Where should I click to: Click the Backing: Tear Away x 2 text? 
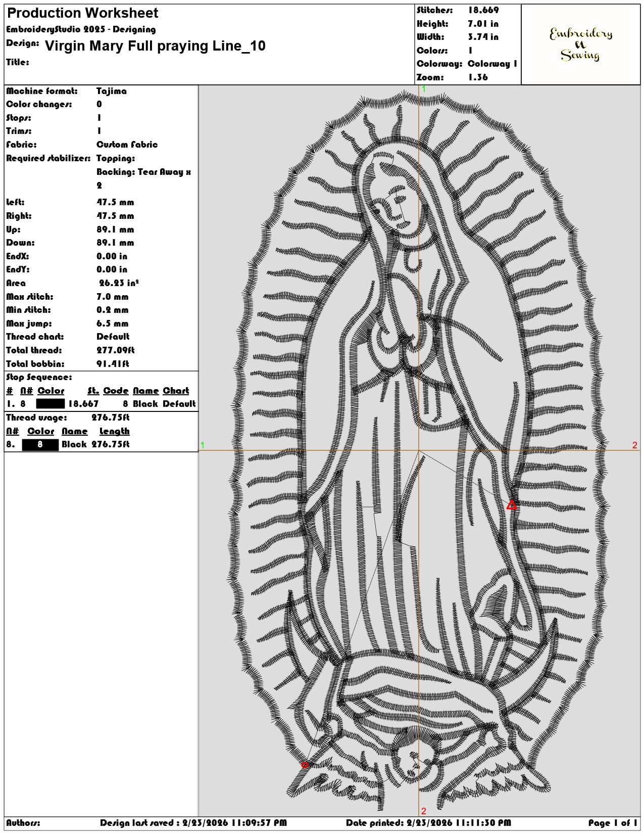coord(143,178)
